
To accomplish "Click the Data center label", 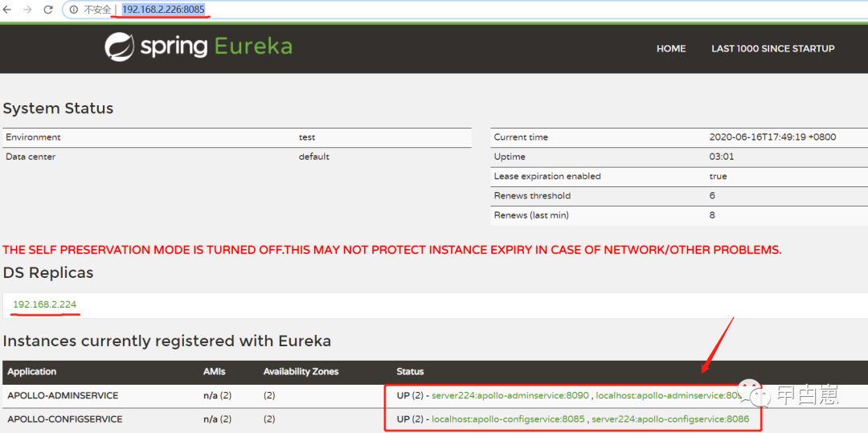I will (x=31, y=157).
